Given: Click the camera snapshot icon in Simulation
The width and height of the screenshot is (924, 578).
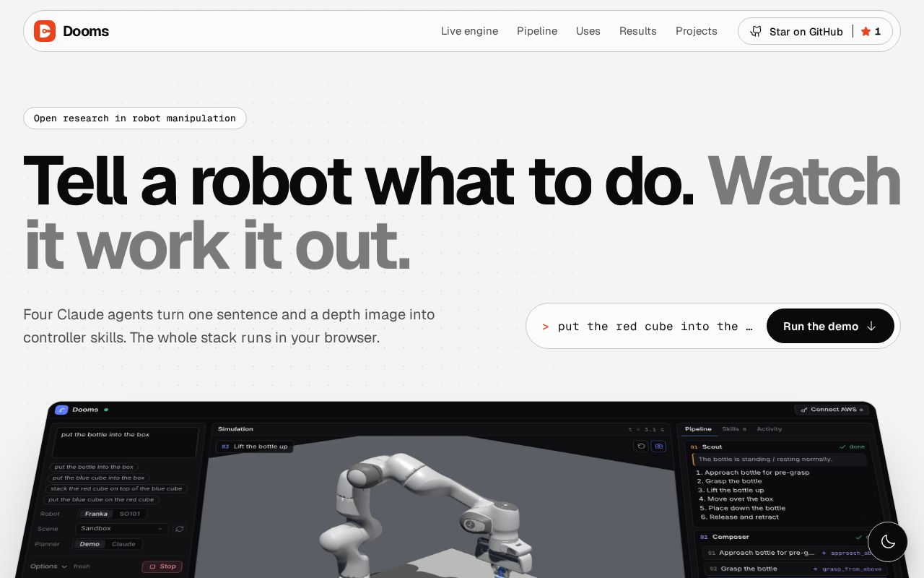Looking at the screenshot, I should point(658,447).
